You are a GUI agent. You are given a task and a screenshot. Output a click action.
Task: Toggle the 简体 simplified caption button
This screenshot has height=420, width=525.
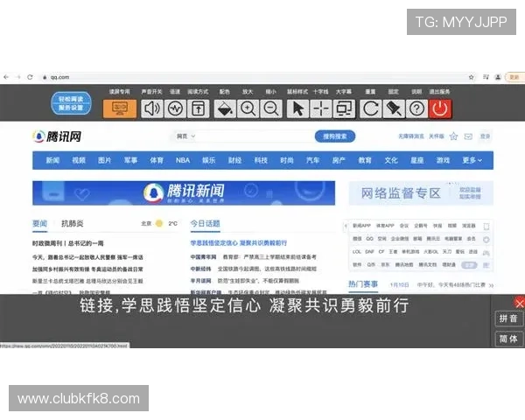pos(508,339)
